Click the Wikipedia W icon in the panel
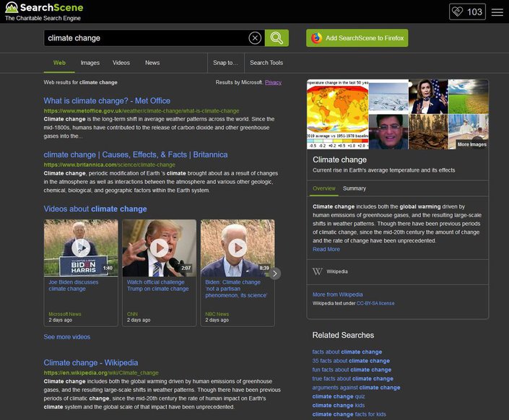 (x=317, y=271)
